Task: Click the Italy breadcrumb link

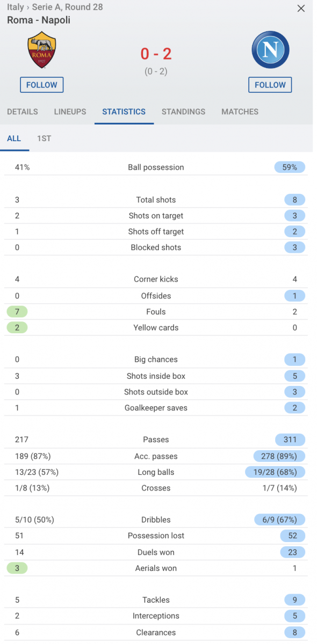Action: pyautogui.click(x=15, y=8)
